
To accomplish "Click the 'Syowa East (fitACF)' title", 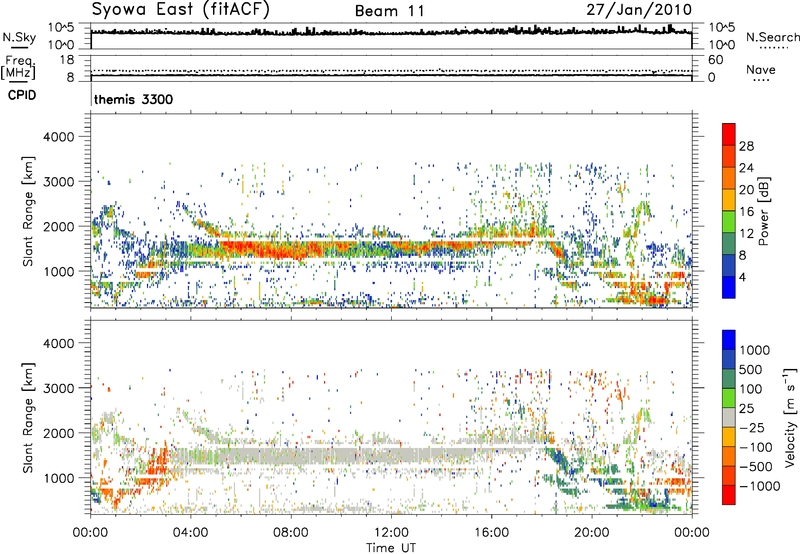I will pos(181,10).
